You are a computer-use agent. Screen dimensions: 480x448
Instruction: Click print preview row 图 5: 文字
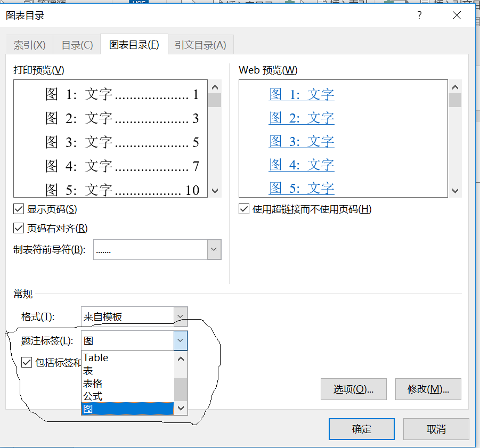coord(122,190)
